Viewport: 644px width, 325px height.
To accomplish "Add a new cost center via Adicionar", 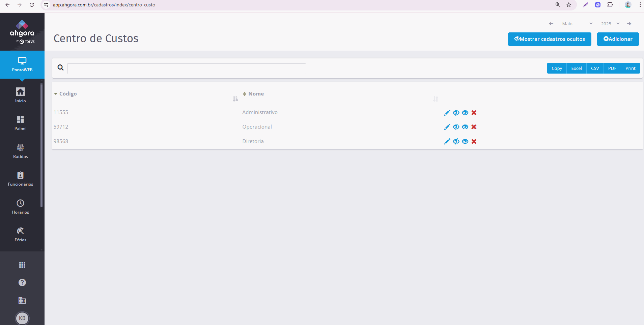I will (618, 39).
